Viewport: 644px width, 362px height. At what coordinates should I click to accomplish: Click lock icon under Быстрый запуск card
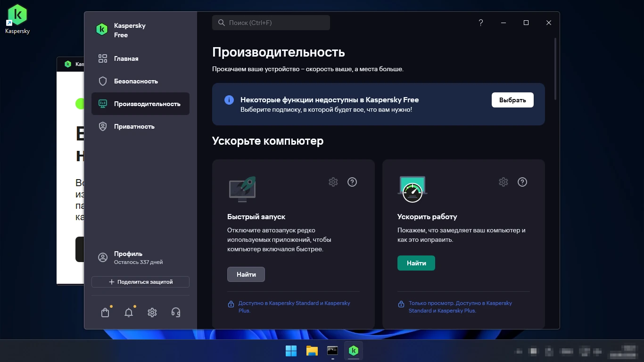(x=231, y=304)
